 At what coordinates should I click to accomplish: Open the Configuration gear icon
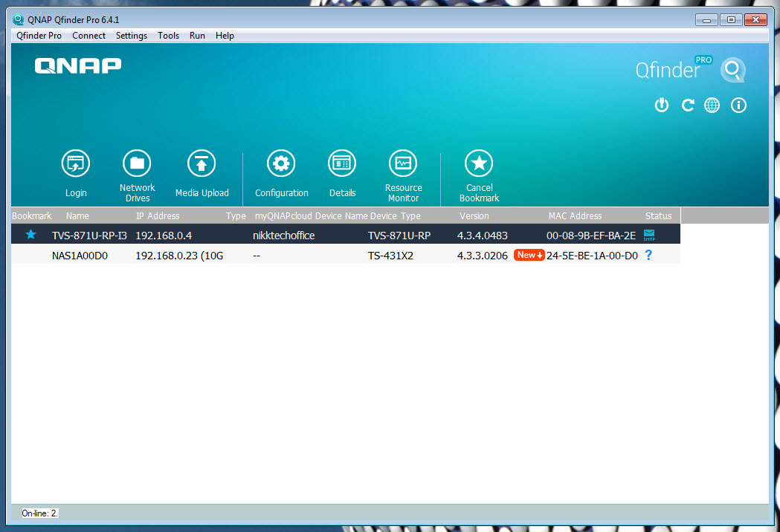281,163
